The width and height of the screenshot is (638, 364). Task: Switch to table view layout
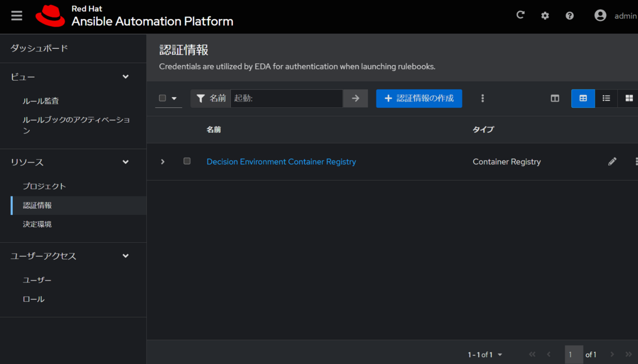(x=583, y=98)
